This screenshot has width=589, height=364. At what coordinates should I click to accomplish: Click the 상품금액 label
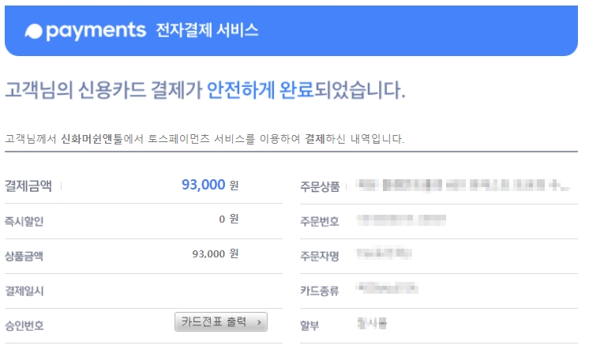(x=24, y=256)
